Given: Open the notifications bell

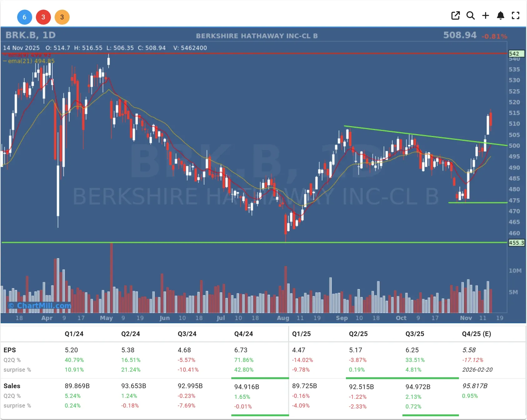Looking at the screenshot, I should [x=500, y=15].
